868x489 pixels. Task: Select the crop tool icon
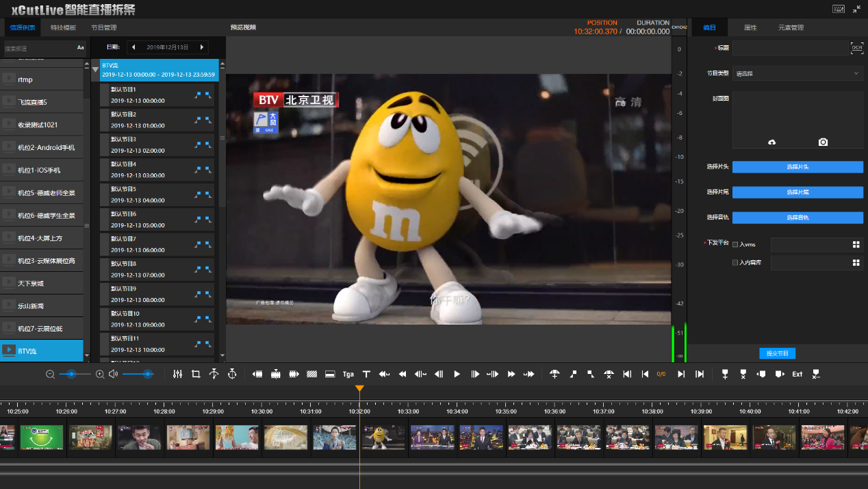(x=196, y=374)
